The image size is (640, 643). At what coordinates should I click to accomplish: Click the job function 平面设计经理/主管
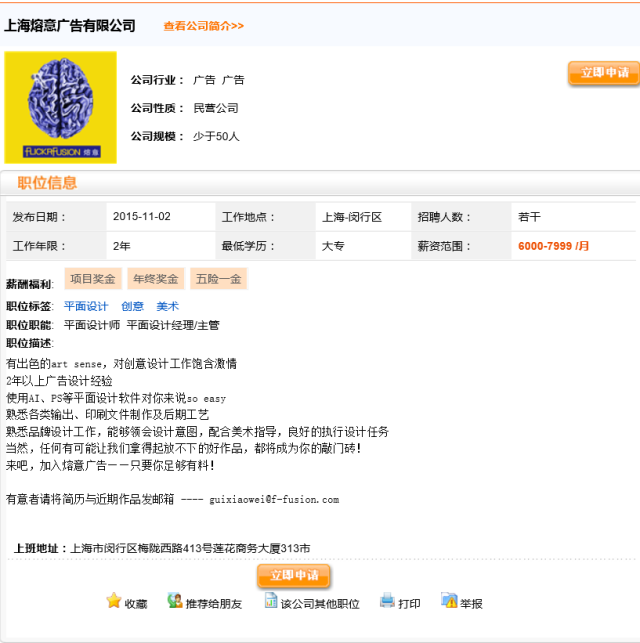point(173,325)
